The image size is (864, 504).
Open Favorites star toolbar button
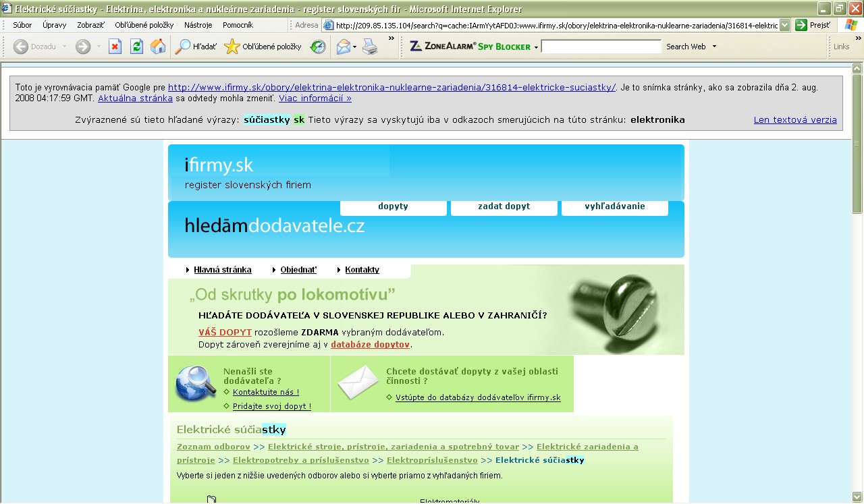coord(263,47)
